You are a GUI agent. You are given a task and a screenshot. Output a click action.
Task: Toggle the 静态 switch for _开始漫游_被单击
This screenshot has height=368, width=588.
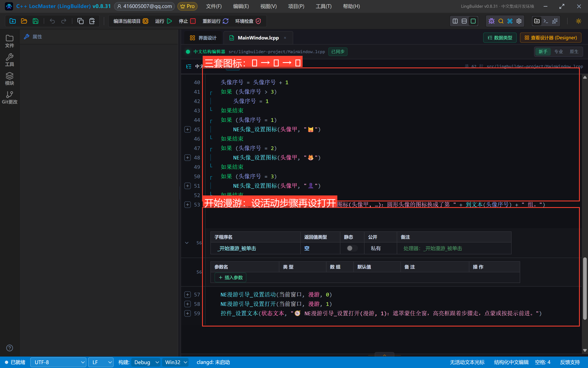click(352, 248)
